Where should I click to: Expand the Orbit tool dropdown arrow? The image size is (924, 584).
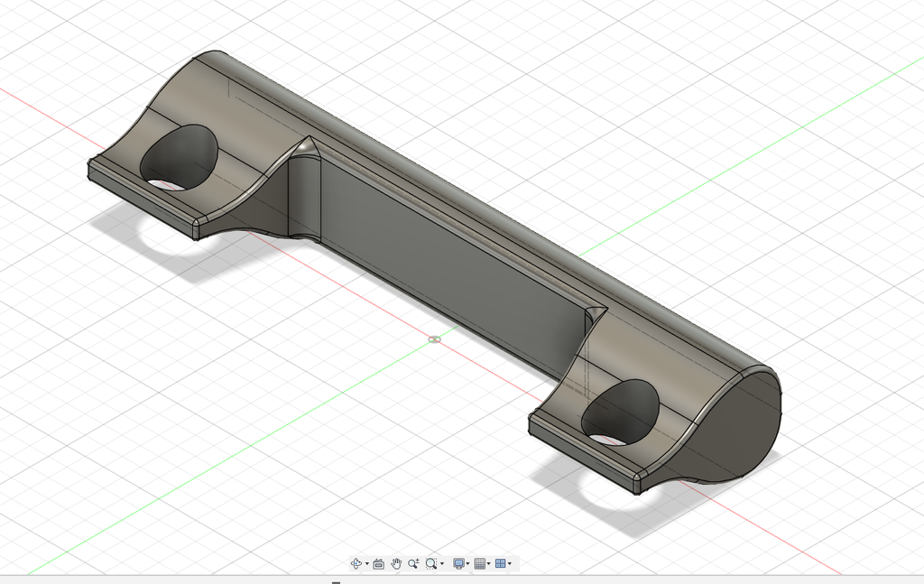[x=366, y=563]
